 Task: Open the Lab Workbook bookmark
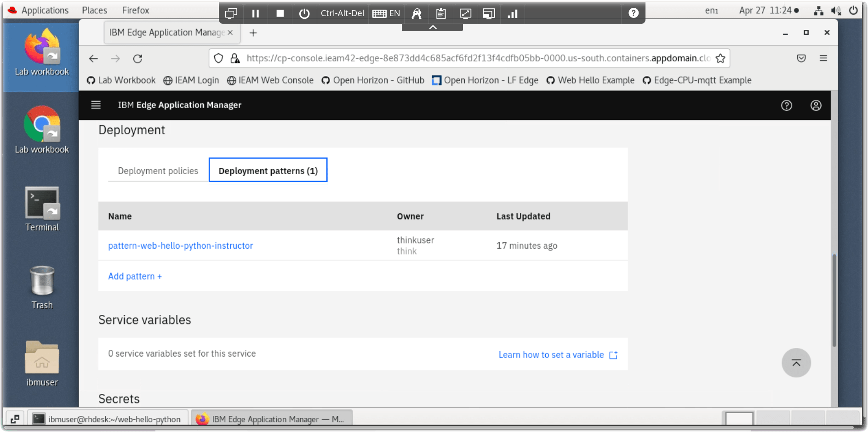point(121,80)
